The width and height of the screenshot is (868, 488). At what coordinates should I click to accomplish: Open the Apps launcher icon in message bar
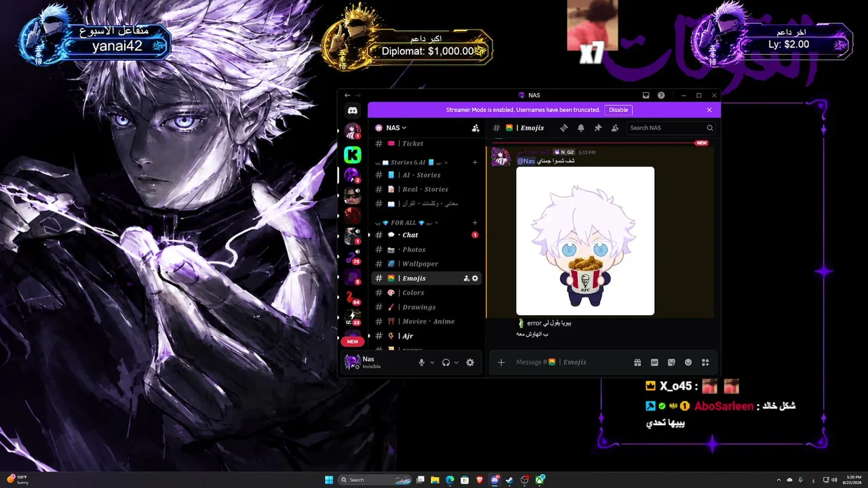705,363
